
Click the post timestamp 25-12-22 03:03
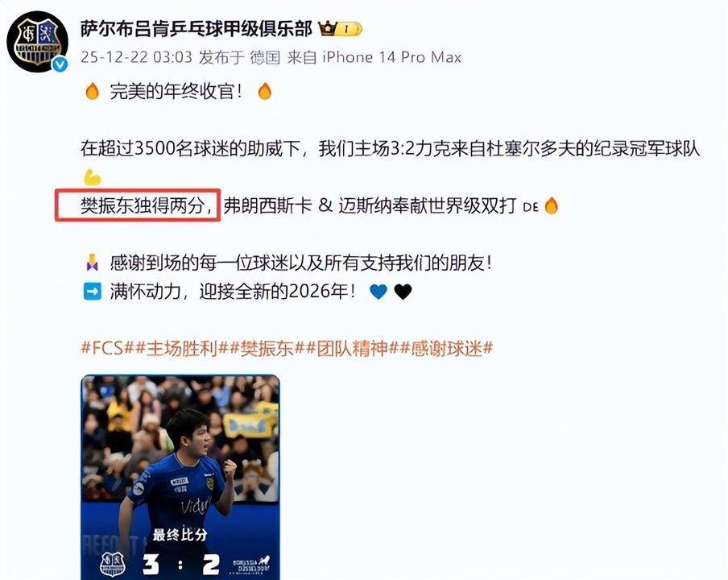137,57
